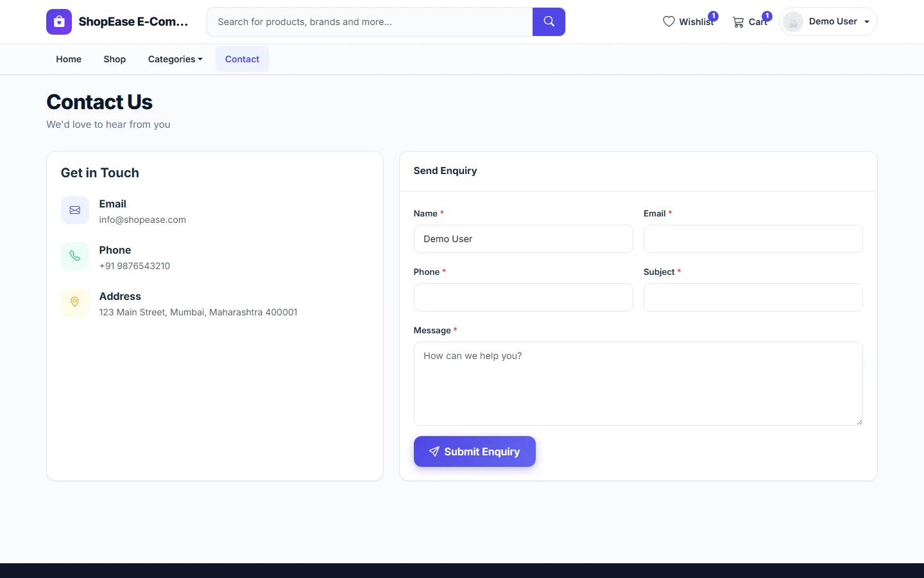Click the Get in Touch heading
The height and width of the screenshot is (578, 924).
100,173
